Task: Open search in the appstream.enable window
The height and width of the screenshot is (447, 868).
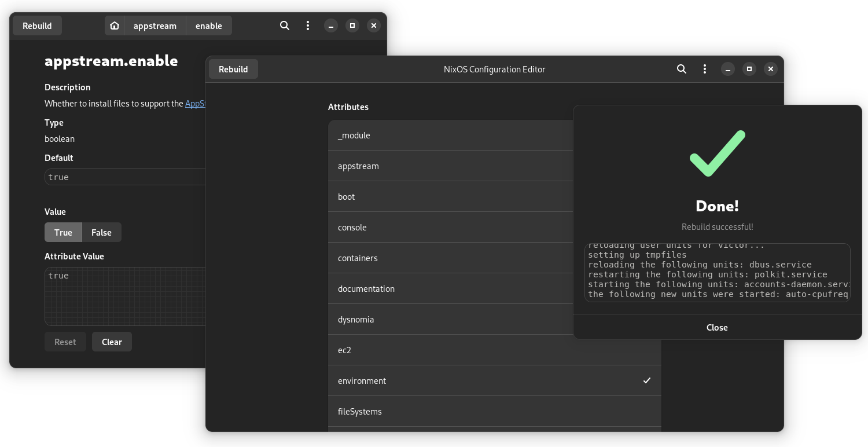Action: [285, 25]
